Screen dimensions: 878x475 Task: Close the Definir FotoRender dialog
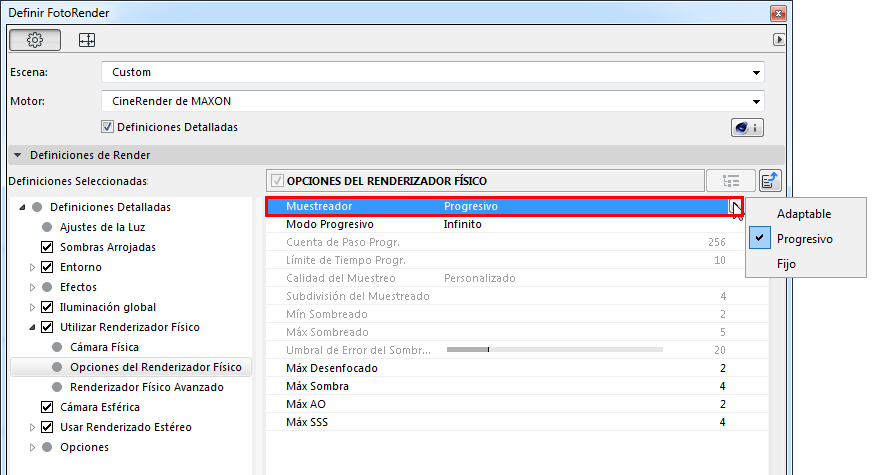[778, 13]
